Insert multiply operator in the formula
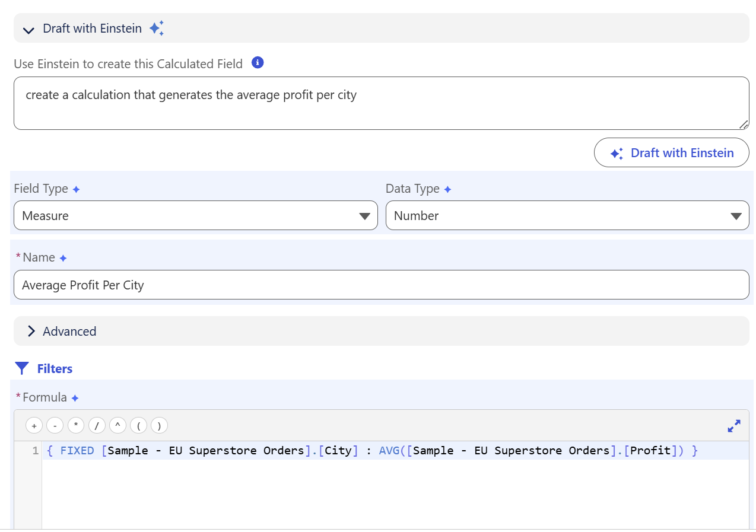The width and height of the screenshot is (756, 532). pos(76,425)
